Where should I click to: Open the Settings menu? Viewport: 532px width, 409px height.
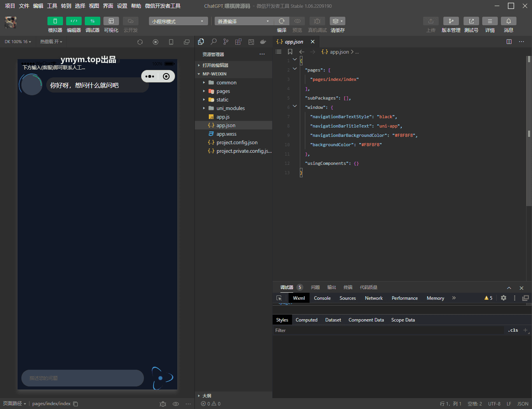122,6
